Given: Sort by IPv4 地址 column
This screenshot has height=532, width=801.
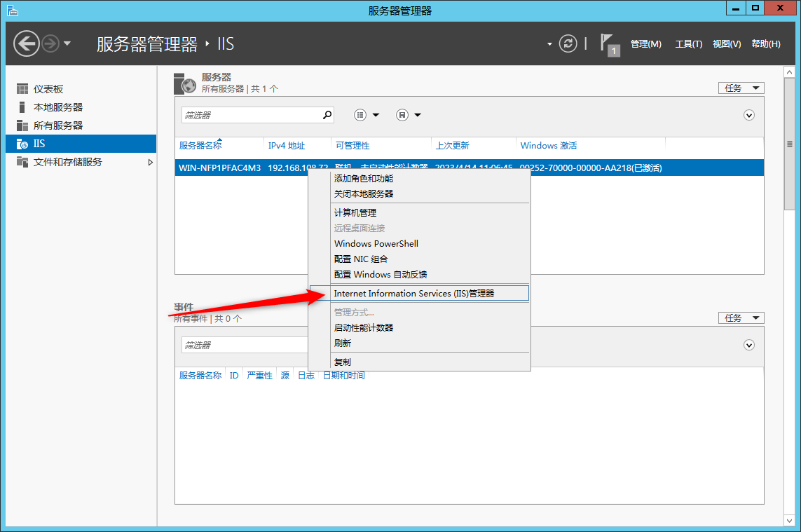Looking at the screenshot, I should click(287, 146).
